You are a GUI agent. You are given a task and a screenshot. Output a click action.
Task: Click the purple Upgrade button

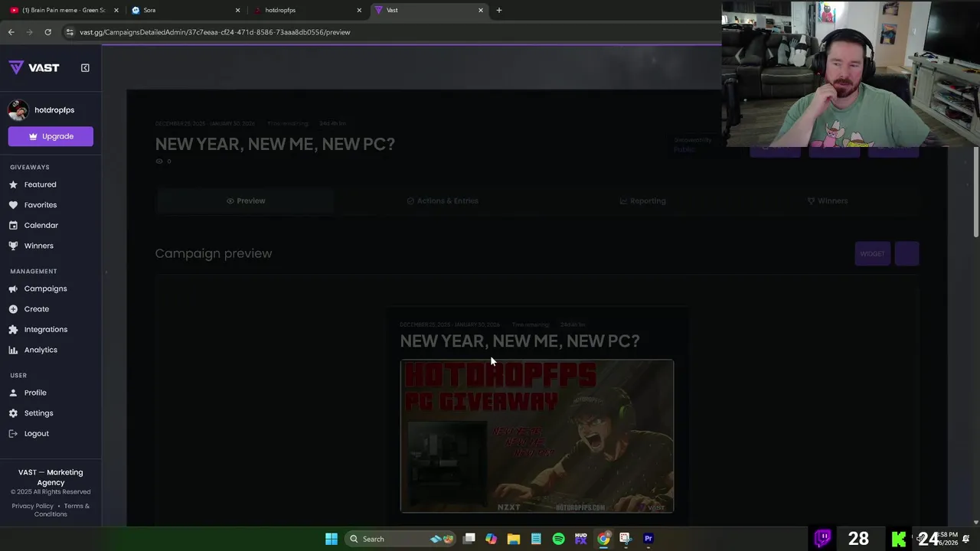click(51, 136)
